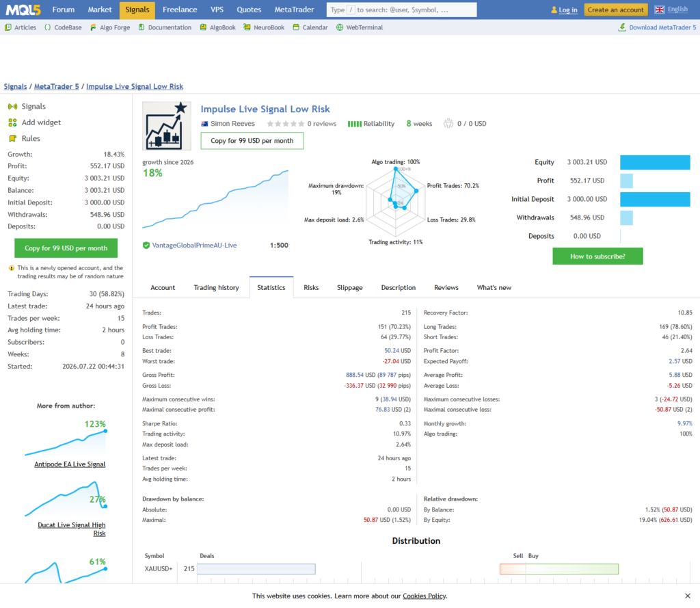Viewport: 700px width, 608px height.
Task: Open CodeBase braces icon
Action: [x=47, y=27]
